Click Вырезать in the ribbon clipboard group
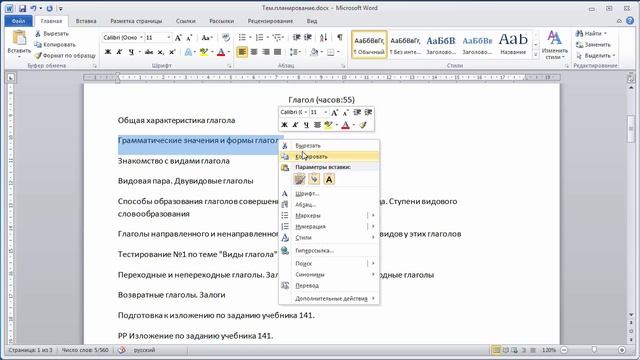The width and height of the screenshot is (640, 360). tap(52, 33)
